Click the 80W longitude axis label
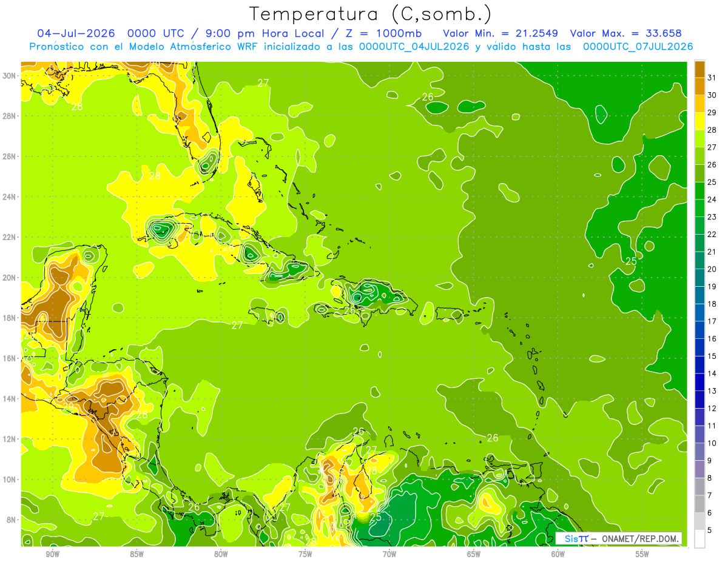728x562 pixels. click(x=221, y=554)
